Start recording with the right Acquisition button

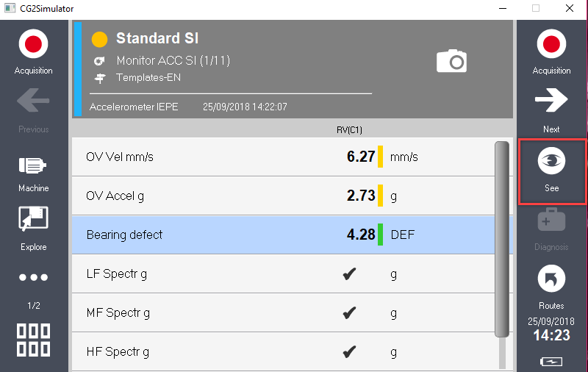coord(551,44)
